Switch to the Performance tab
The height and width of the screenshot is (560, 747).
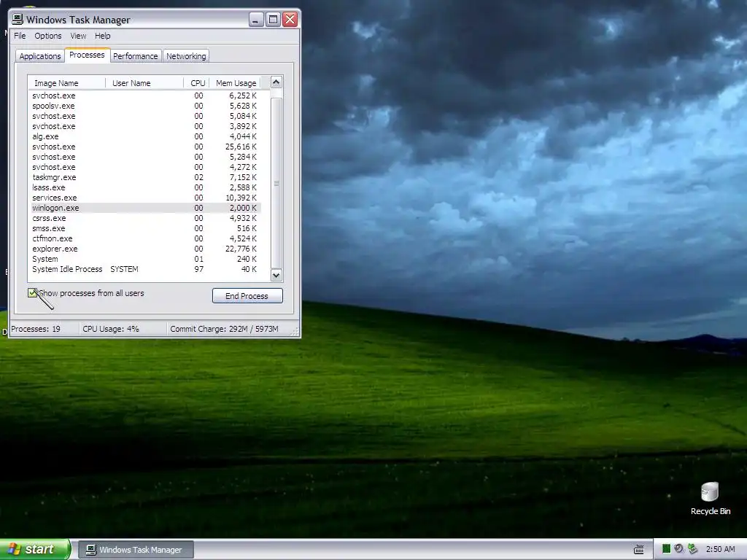135,56
